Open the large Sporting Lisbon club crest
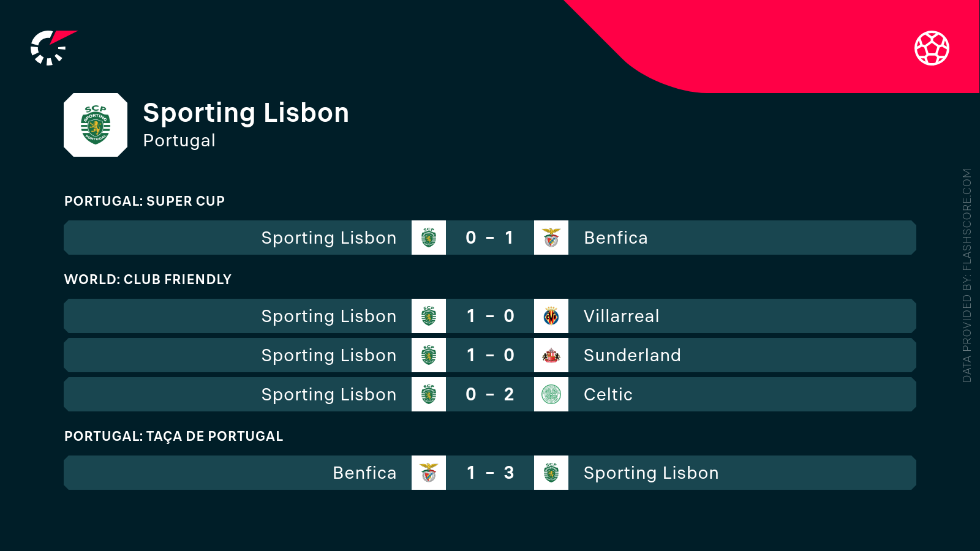This screenshot has height=551, width=980. coord(96,125)
